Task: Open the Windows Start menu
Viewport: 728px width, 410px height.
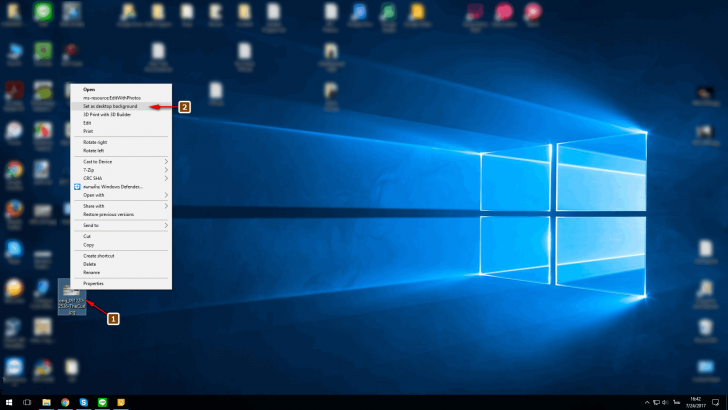Action: [9, 403]
